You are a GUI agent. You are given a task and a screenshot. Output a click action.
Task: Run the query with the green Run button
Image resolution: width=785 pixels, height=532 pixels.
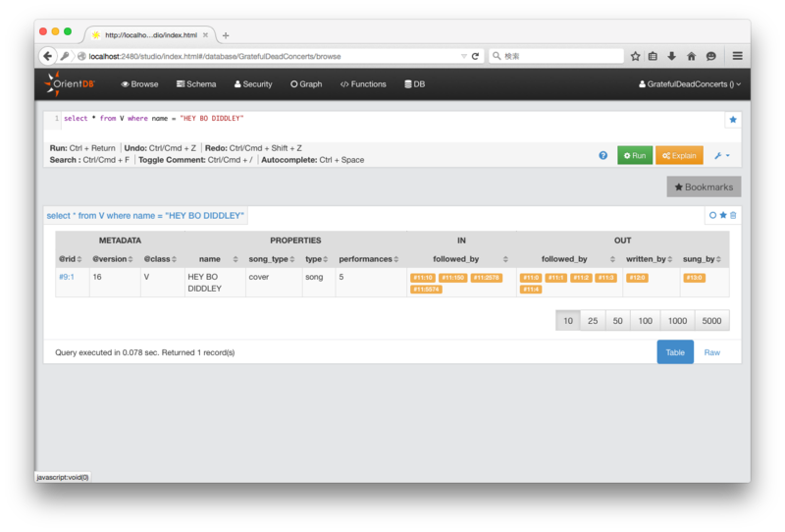coord(635,155)
